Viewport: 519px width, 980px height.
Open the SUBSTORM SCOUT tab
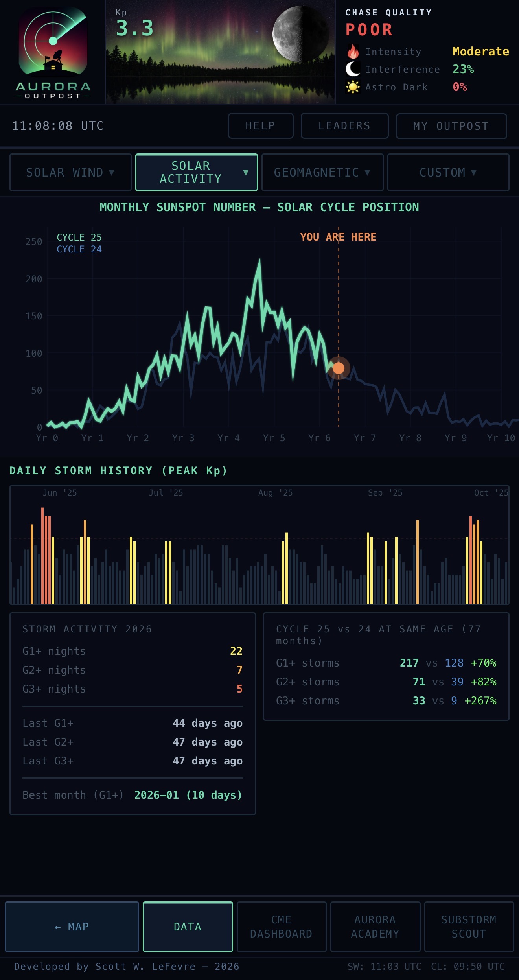[469, 927]
